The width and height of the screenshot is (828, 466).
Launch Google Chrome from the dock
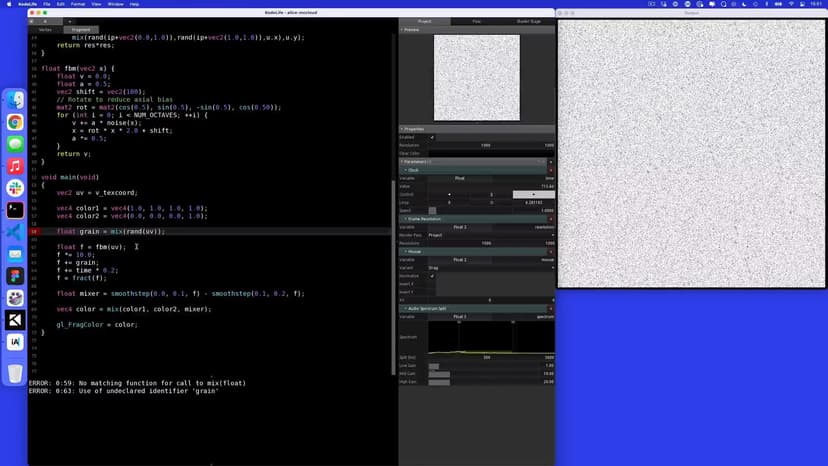[x=15, y=122]
